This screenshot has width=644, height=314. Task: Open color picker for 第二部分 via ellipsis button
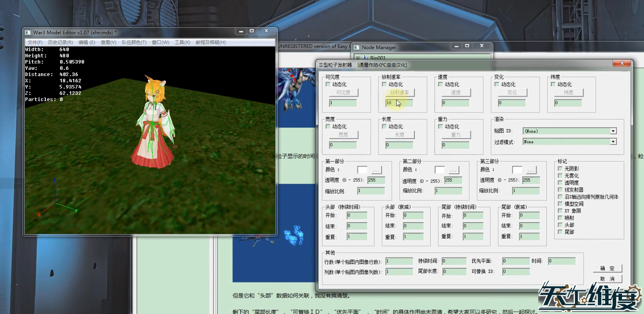coord(453,170)
